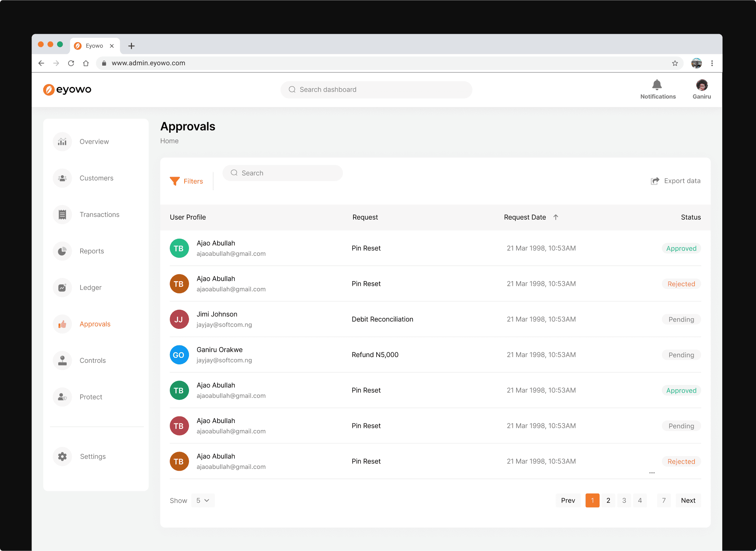Image resolution: width=756 pixels, height=551 pixels.
Task: Click the Transactions receipt icon
Action: point(62,214)
